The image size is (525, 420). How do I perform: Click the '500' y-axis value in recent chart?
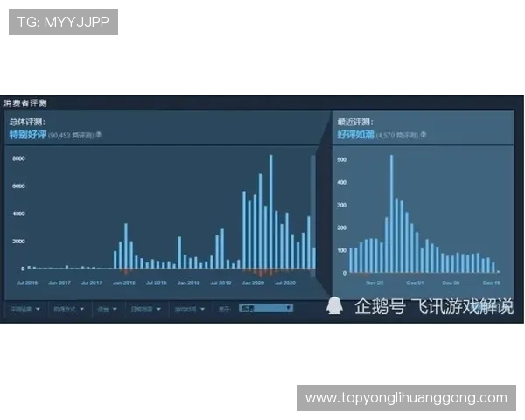pos(341,160)
